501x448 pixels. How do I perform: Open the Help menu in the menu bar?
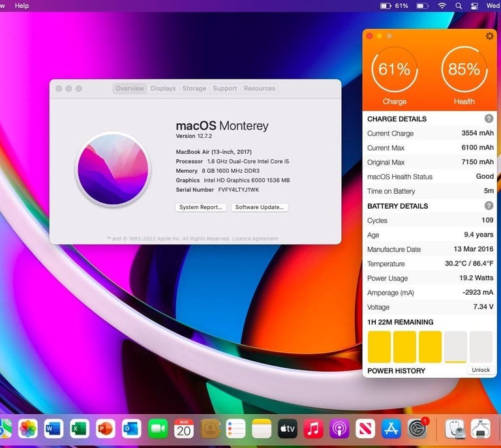point(22,6)
